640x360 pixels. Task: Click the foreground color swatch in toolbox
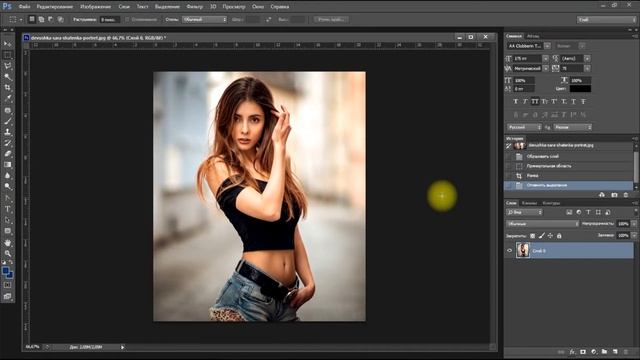pos(6,271)
